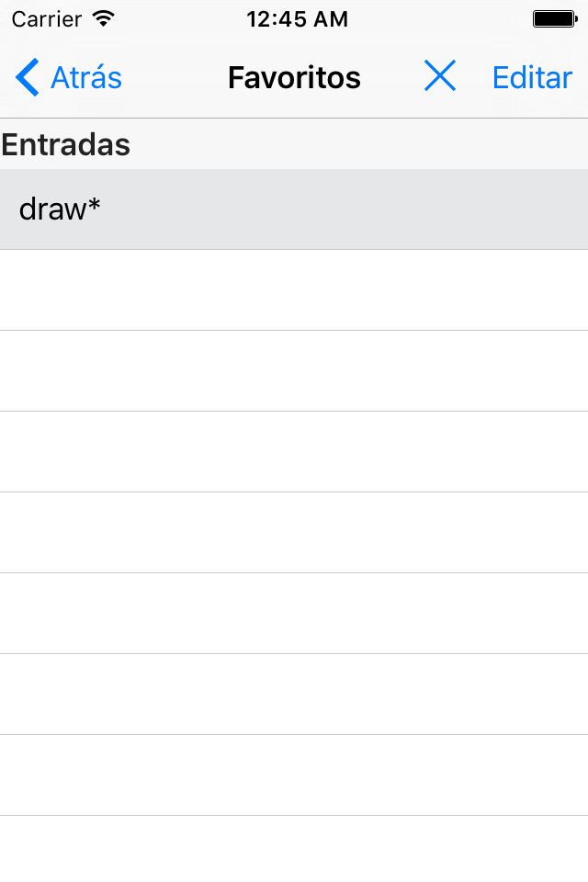The height and width of the screenshot is (882, 588).
Task: Tap the fifth empty row under draw*
Action: coord(294,614)
